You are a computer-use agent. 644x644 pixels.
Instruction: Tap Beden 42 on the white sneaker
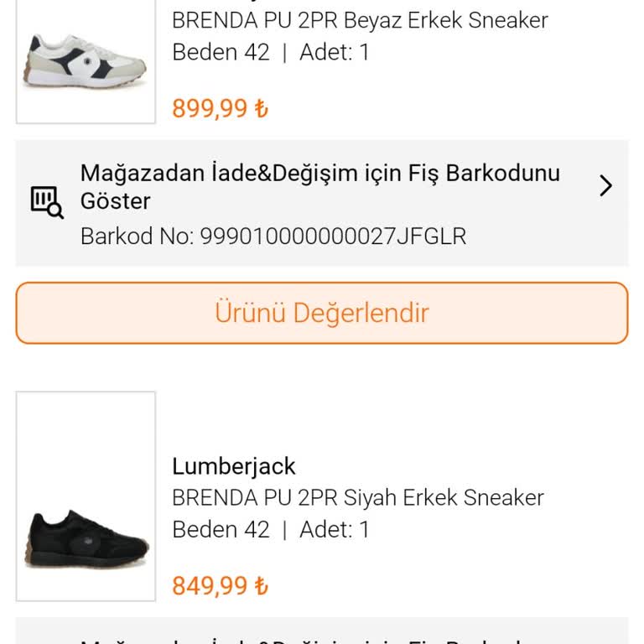[x=221, y=53]
